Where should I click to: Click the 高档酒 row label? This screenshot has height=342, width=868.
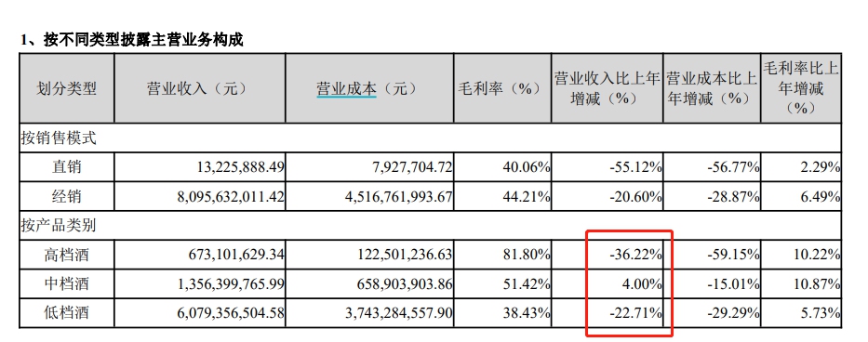pyautogui.click(x=66, y=255)
